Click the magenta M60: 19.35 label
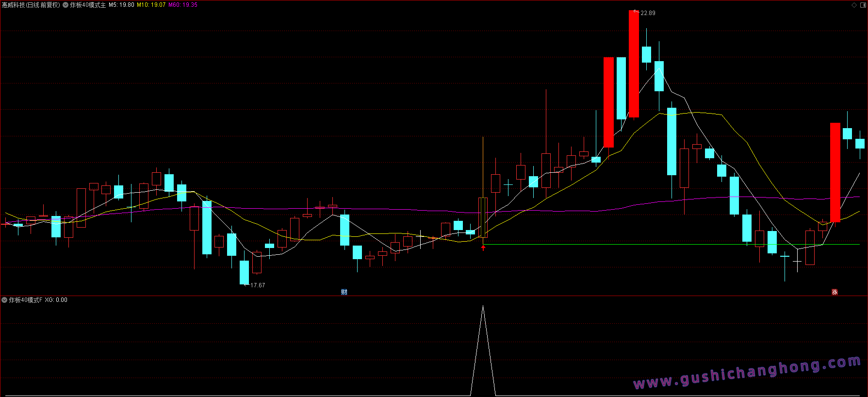 [183, 5]
